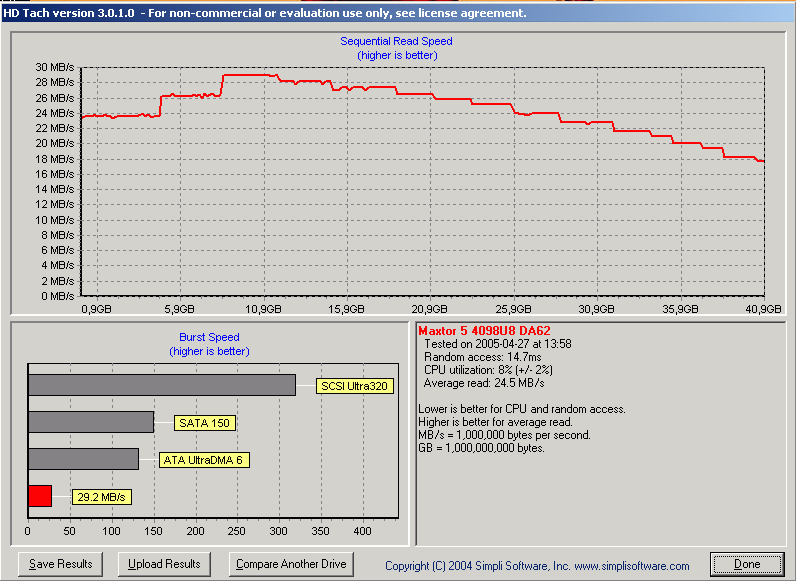Click the HD Tach version title bar
The height and width of the screenshot is (581, 796).
(265, 13)
